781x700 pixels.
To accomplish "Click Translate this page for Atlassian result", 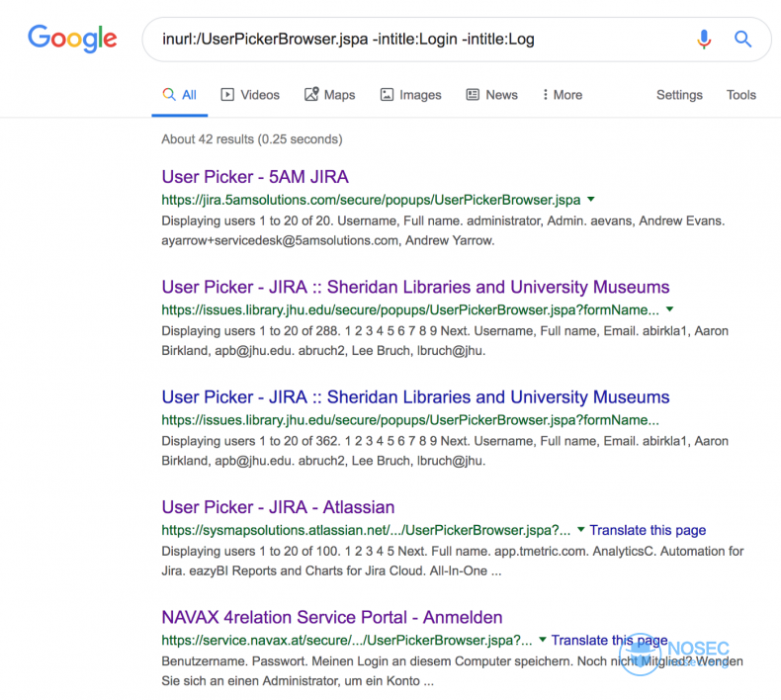I will 648,530.
